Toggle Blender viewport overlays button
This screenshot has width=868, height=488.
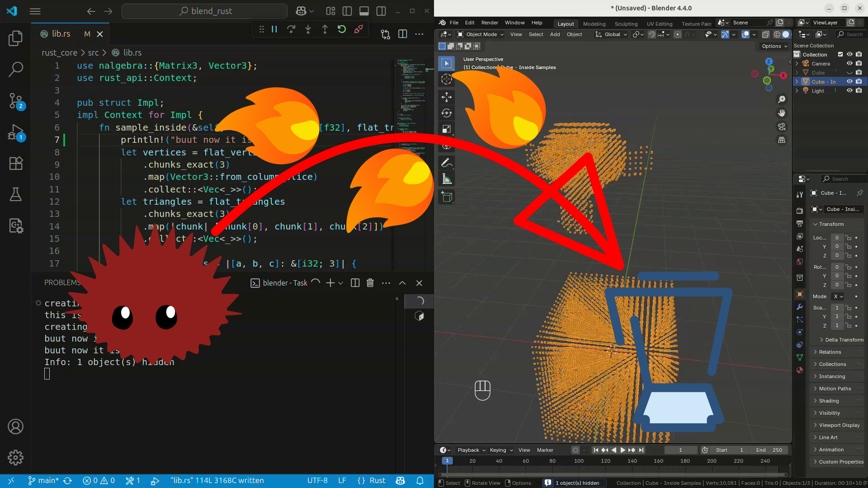(745, 34)
